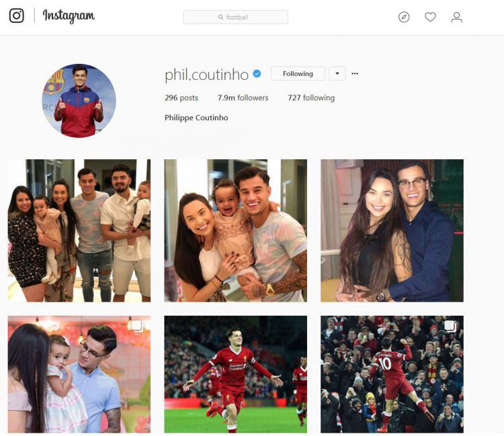The height and width of the screenshot is (436, 504).
Task: Click the Instagram wordmark logo
Action: (x=69, y=15)
